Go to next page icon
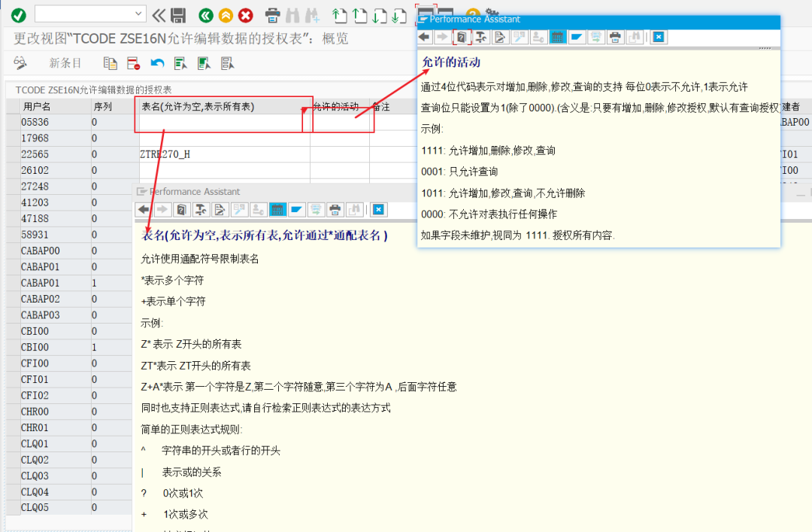Image resolution: width=812 pixels, height=532 pixels. 380,16
